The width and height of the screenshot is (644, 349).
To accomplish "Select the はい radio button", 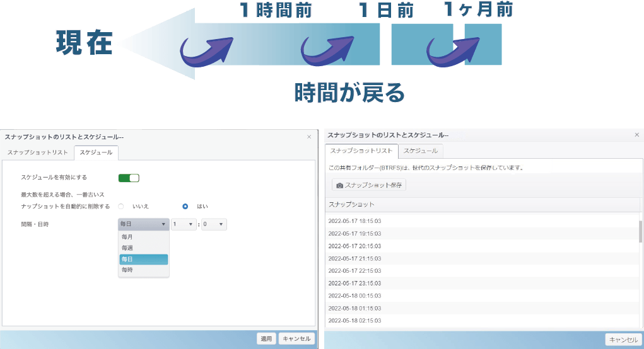I will click(x=185, y=206).
